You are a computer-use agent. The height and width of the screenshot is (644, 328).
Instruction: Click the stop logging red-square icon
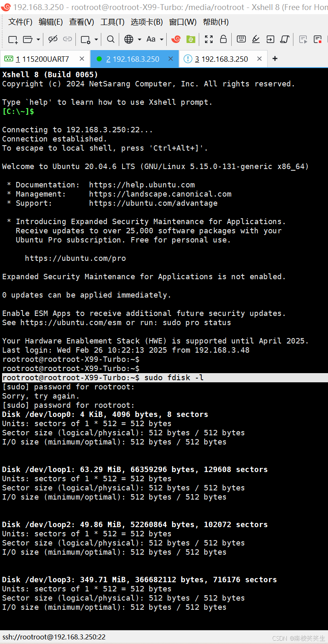318,40
